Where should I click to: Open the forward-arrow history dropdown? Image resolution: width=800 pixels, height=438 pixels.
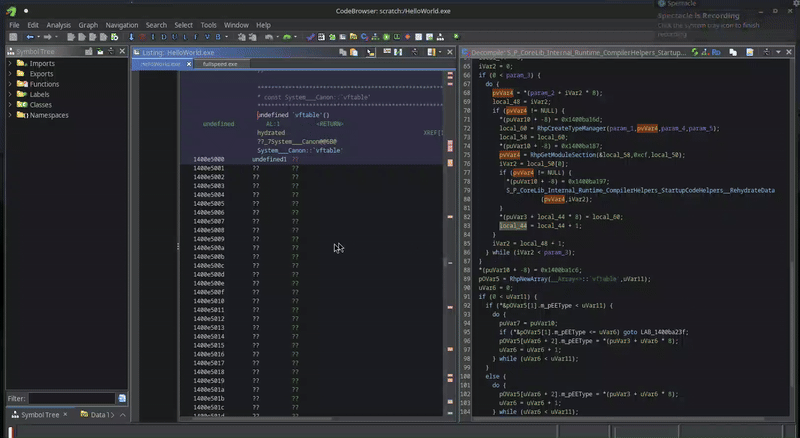[56, 37]
